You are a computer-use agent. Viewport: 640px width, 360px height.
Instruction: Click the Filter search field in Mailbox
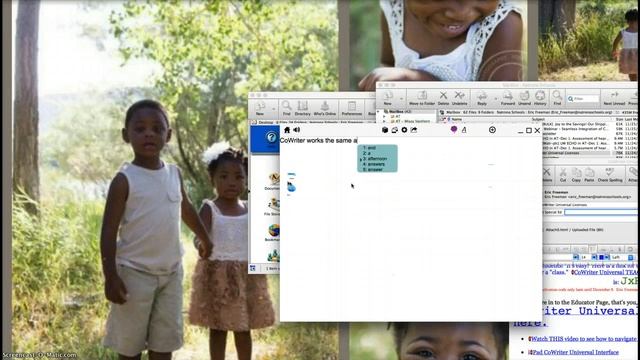(583, 99)
